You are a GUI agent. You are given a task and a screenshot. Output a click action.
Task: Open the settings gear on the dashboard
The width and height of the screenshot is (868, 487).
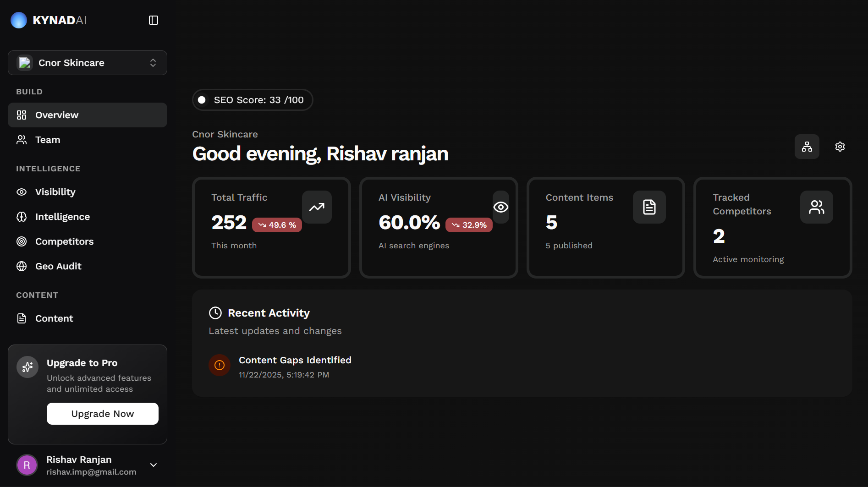(840, 147)
